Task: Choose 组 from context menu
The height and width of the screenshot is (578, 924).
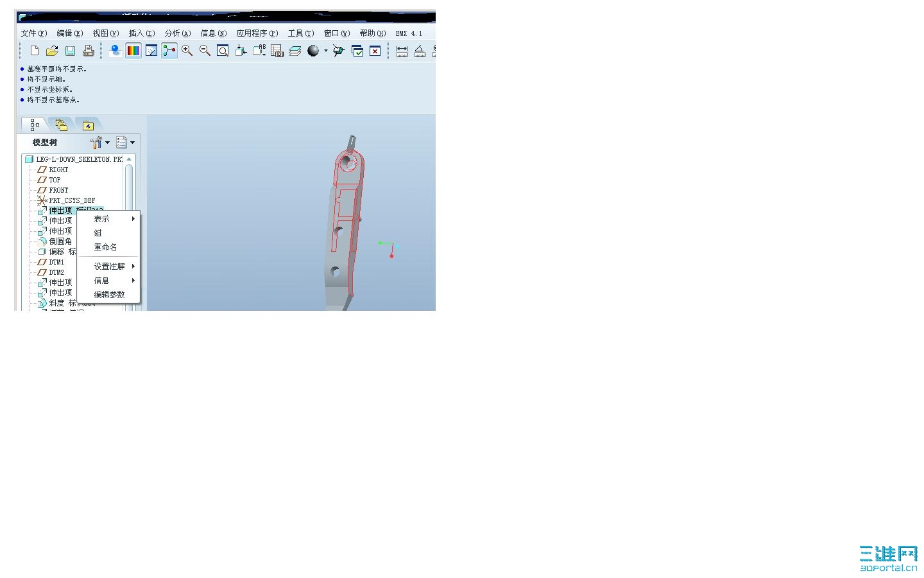Action: (108, 233)
